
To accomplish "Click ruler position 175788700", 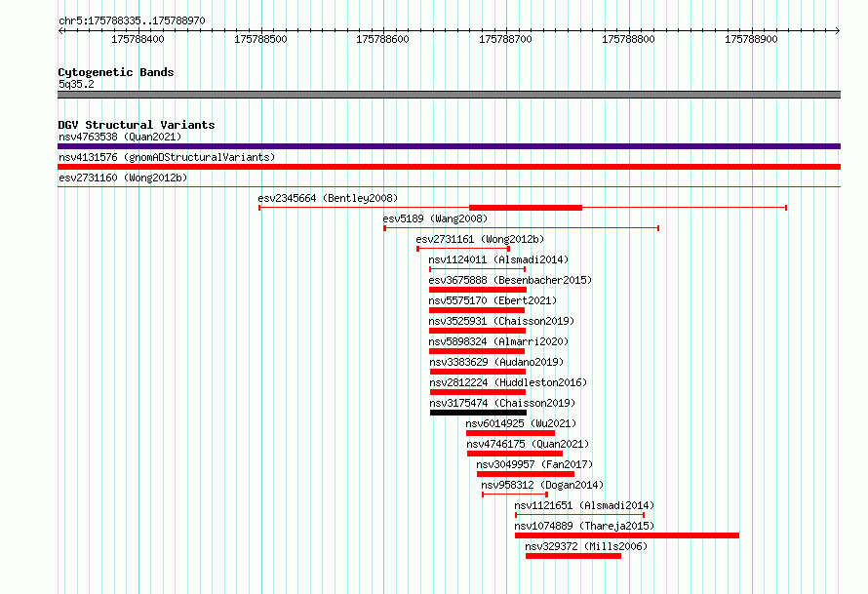I will pyautogui.click(x=505, y=39).
